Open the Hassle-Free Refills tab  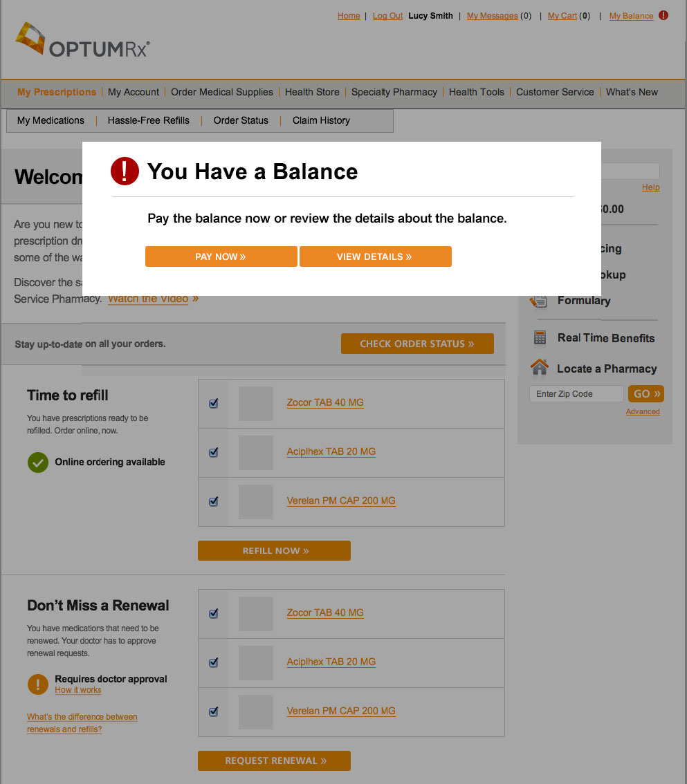(x=148, y=120)
